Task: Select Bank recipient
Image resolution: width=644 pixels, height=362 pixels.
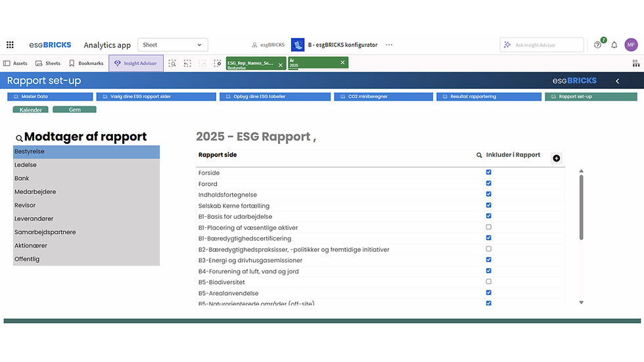Action: click(x=86, y=179)
